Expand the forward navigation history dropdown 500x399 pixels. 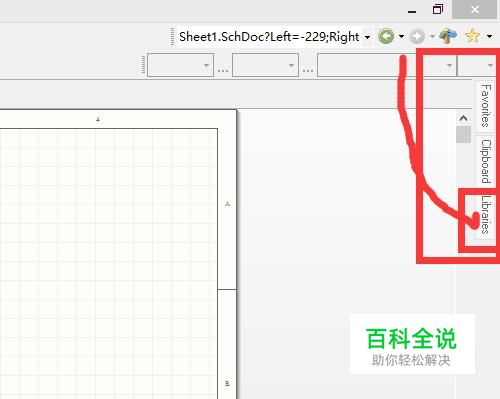click(x=432, y=36)
